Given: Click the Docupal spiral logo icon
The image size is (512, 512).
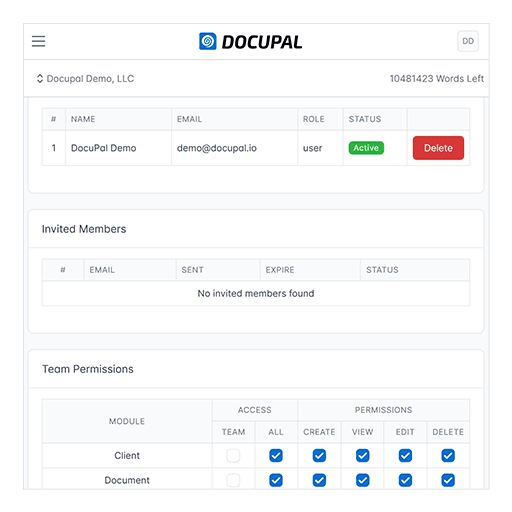Looking at the screenshot, I should coord(208,41).
